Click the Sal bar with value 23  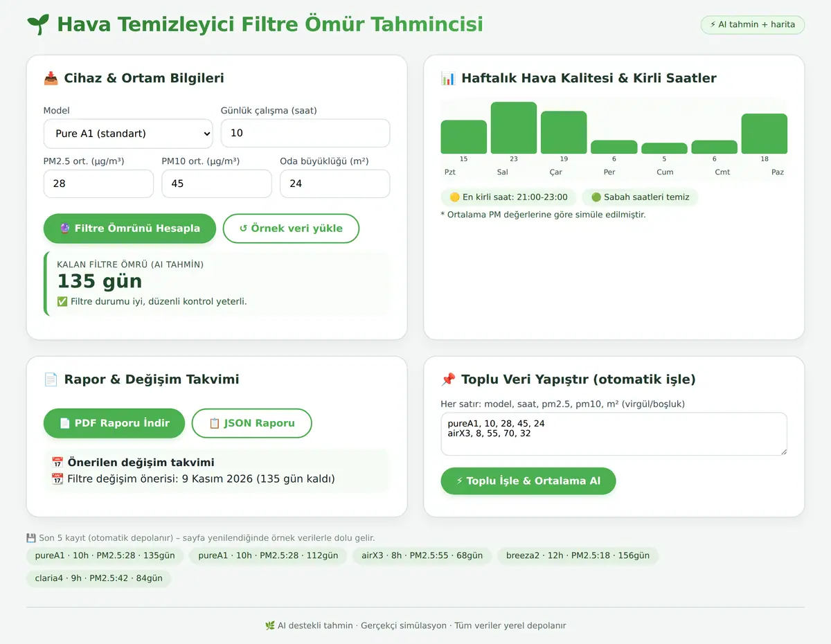click(x=514, y=128)
